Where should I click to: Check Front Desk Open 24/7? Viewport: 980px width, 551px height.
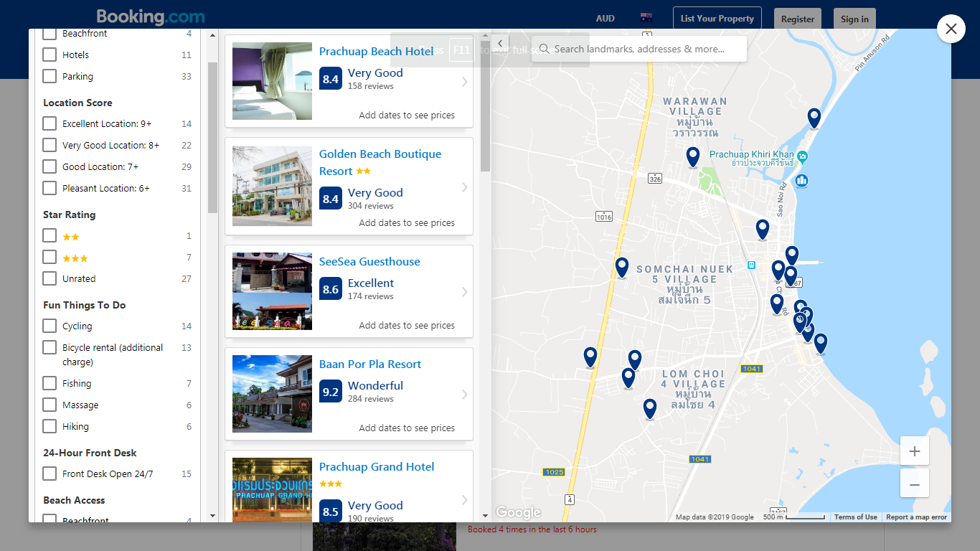(x=50, y=474)
